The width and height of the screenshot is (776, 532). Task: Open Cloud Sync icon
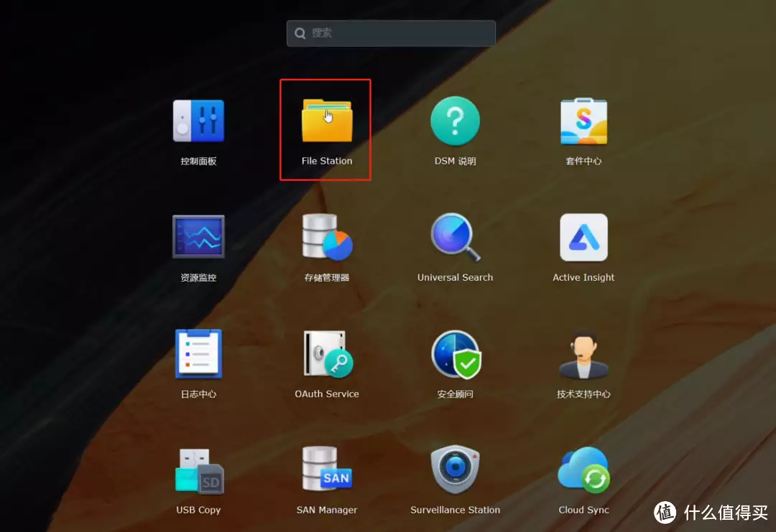[584, 470]
